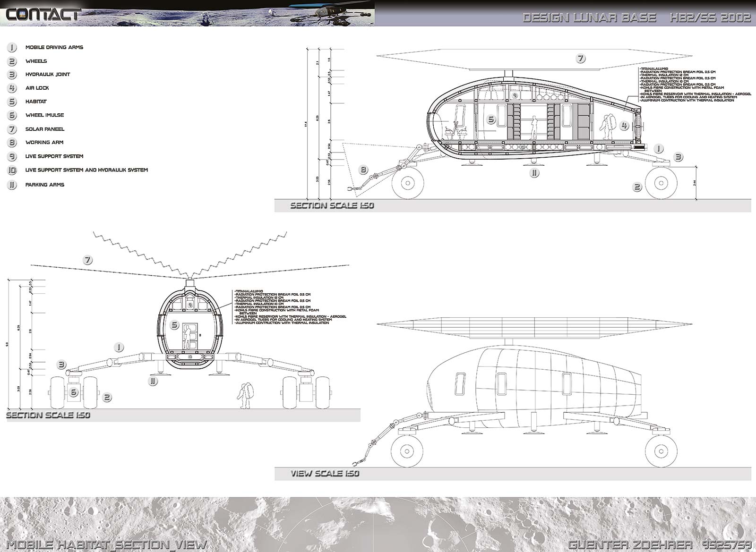Click bubble 6 on wheel drive in front section
Screen dimensions: 756x552
73,392
